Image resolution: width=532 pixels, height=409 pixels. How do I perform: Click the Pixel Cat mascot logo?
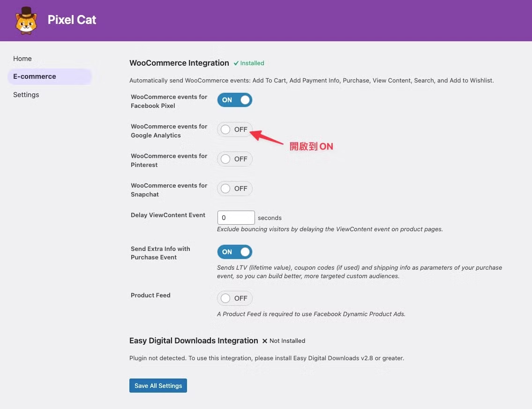[x=26, y=20]
